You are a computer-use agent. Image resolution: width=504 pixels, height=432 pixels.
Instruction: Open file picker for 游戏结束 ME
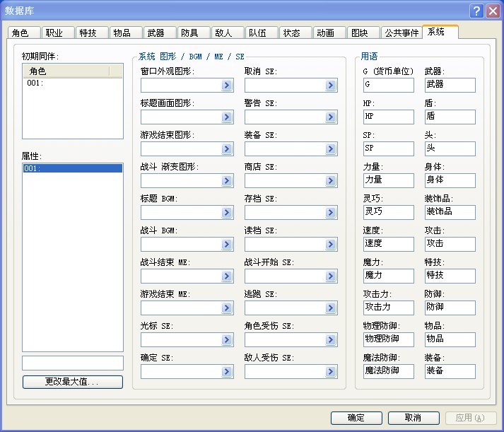tap(227, 308)
